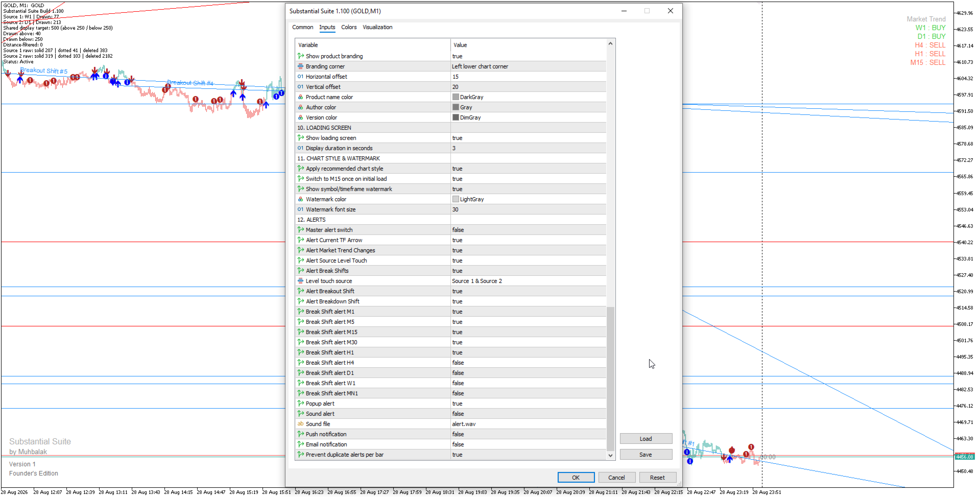
Task: Click the Branding corner enum icon
Action: click(x=301, y=66)
